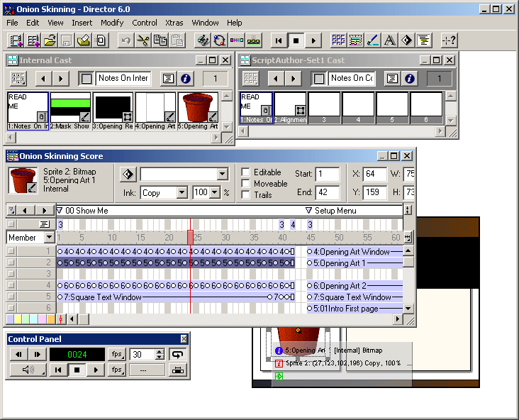Click the Cut scissors icon
This screenshot has width=519, height=420.
point(143,40)
